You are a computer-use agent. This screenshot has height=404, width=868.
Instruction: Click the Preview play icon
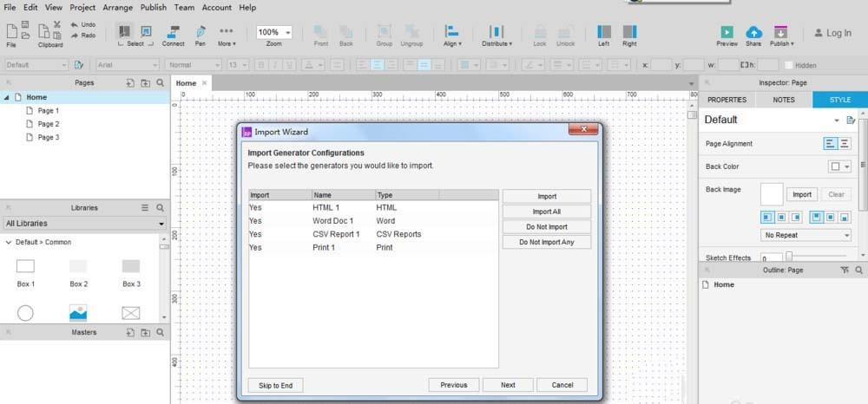coord(727,34)
